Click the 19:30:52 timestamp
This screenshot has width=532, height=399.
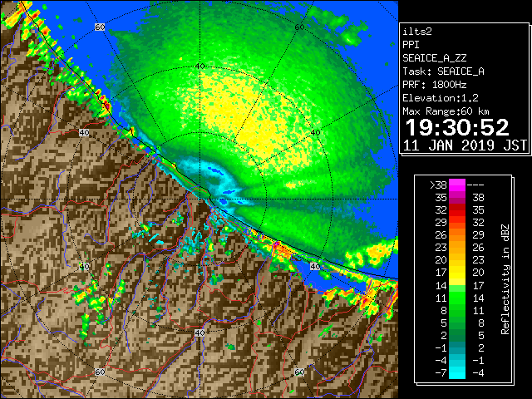click(457, 127)
